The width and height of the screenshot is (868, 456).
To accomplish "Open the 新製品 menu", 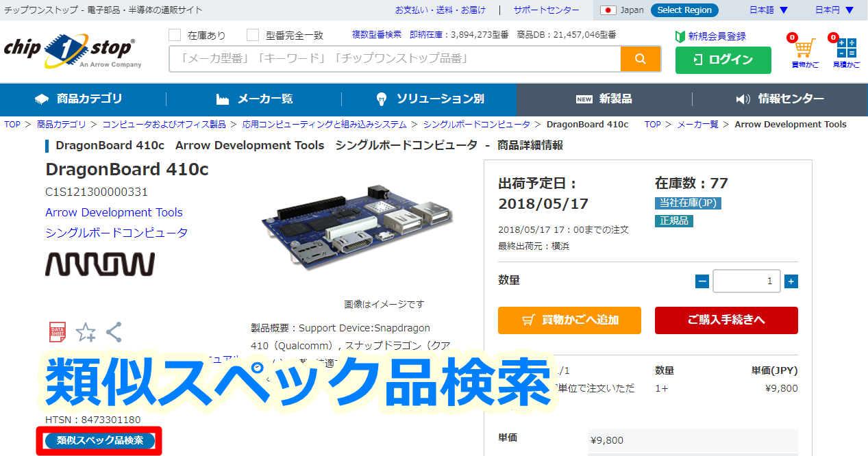I will pyautogui.click(x=604, y=99).
